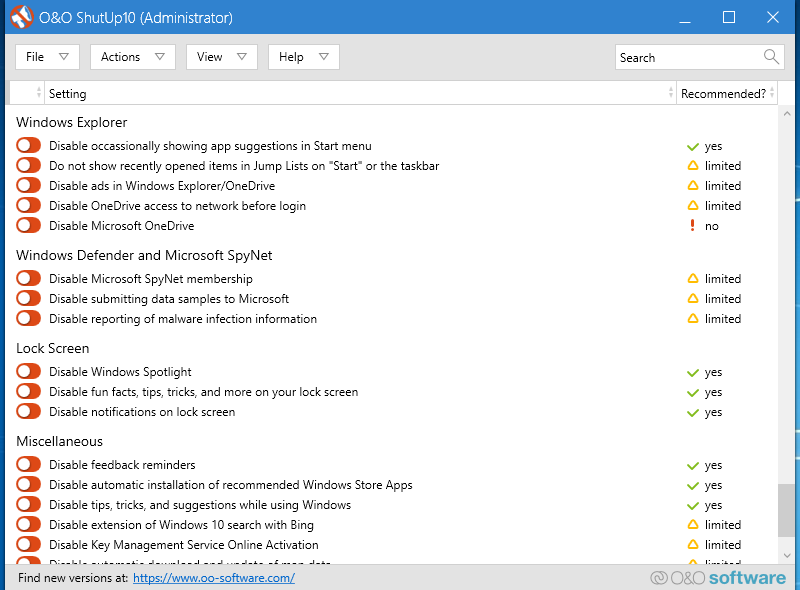This screenshot has height=590, width=800.
Task: Sort by the toggle-state column header
Action: coord(27,93)
